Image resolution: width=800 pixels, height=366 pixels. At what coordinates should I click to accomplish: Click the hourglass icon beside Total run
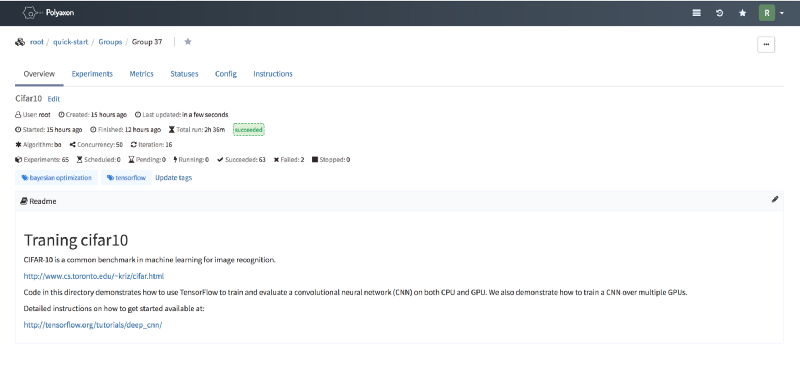click(x=171, y=130)
